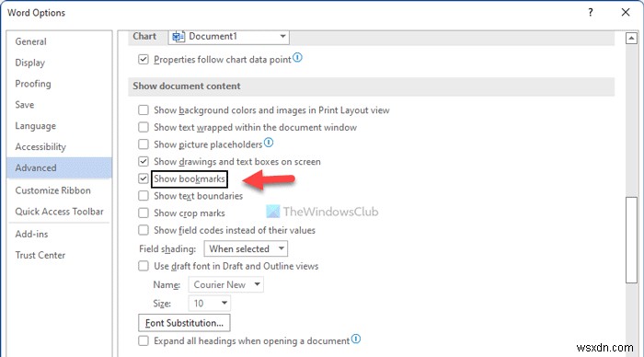
Task: Open the Display options category
Action: (x=59, y=63)
